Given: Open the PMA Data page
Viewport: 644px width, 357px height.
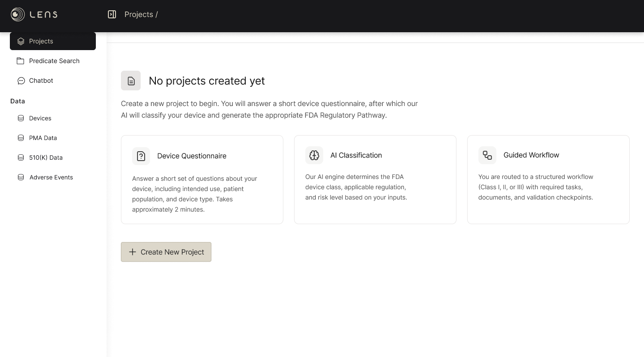Looking at the screenshot, I should [43, 138].
